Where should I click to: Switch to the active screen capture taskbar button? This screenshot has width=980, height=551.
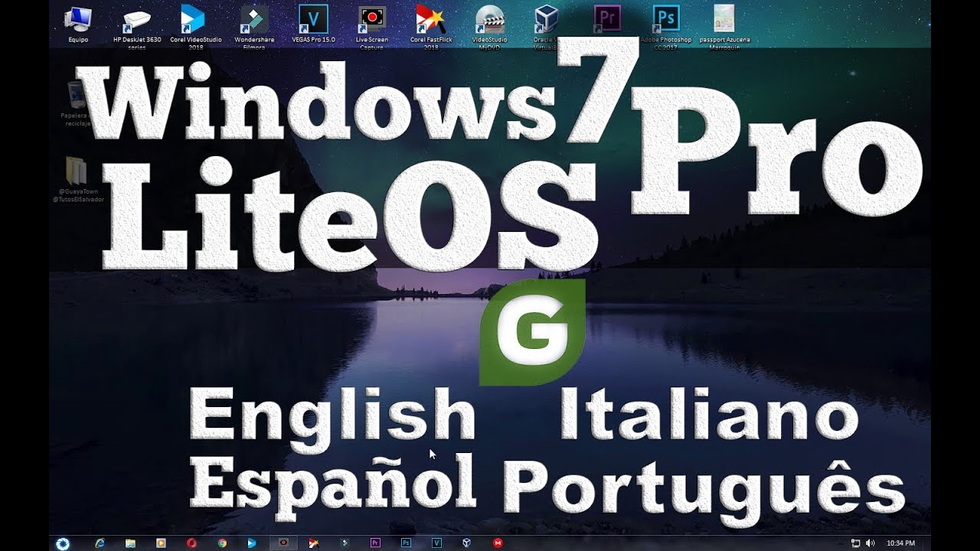(283, 543)
